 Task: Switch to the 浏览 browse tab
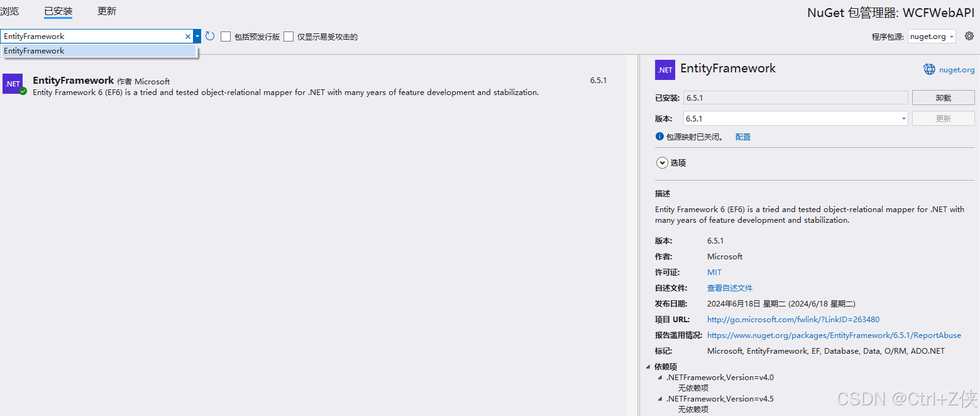tap(9, 11)
